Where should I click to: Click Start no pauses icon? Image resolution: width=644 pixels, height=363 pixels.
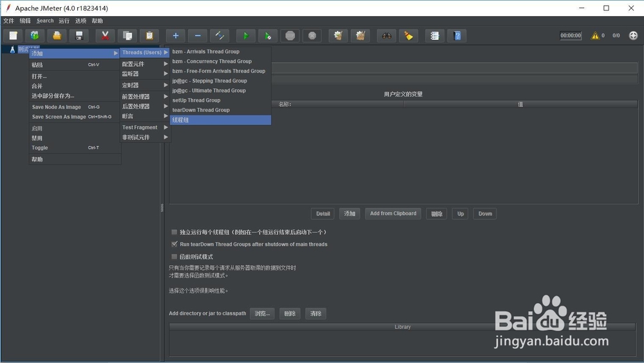[x=268, y=36]
